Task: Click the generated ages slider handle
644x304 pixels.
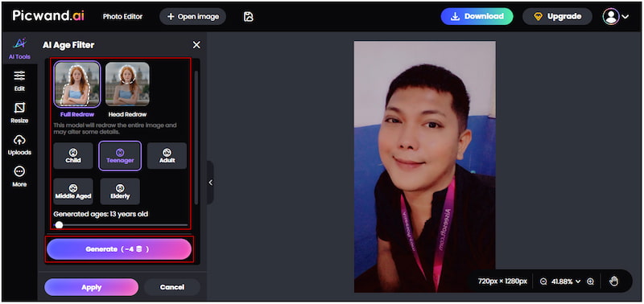Action: pos(59,225)
